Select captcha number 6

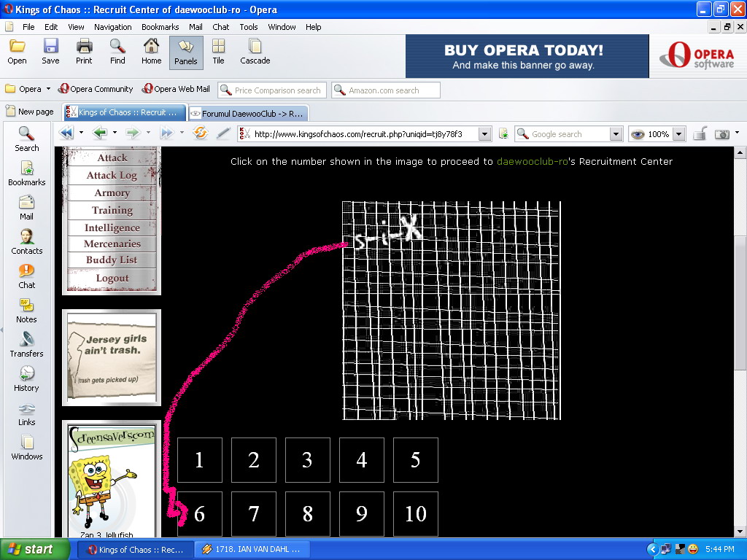[200, 514]
